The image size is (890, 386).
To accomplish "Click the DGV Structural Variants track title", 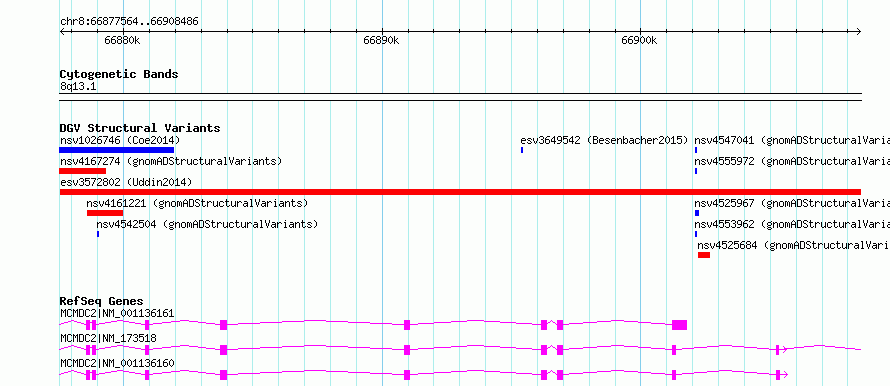I will 140,128.
